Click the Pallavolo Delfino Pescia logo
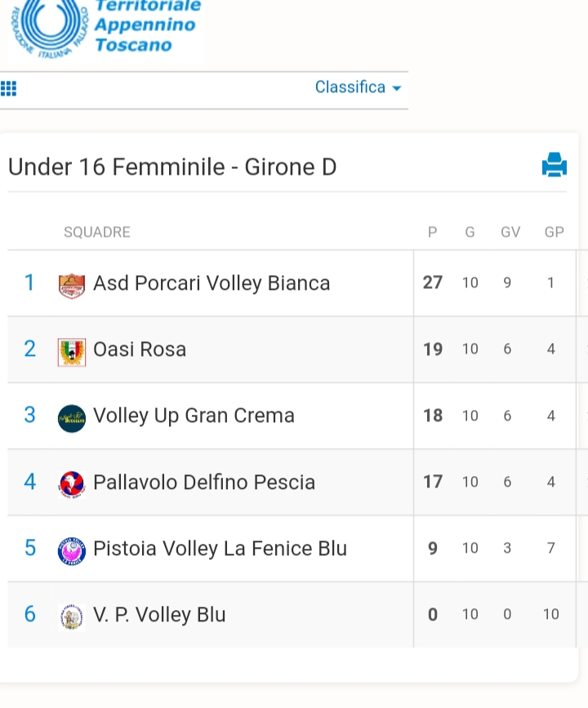This screenshot has height=708, width=588. 72,484
